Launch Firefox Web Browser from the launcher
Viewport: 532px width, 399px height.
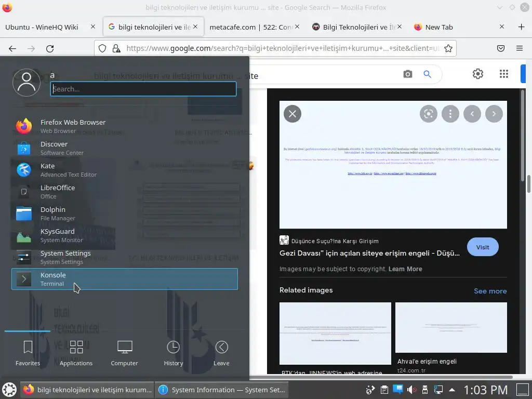125,126
